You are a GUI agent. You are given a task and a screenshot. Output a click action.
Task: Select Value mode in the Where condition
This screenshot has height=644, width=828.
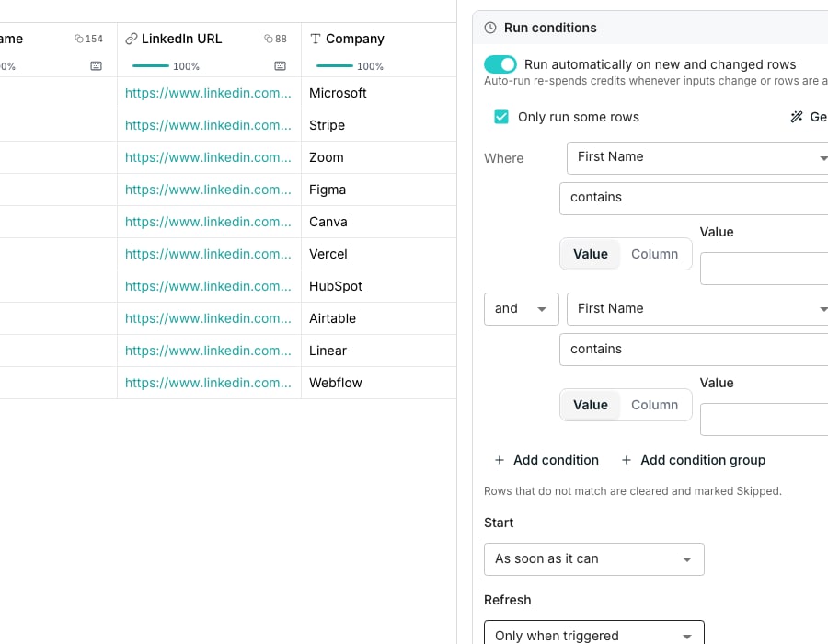click(591, 254)
